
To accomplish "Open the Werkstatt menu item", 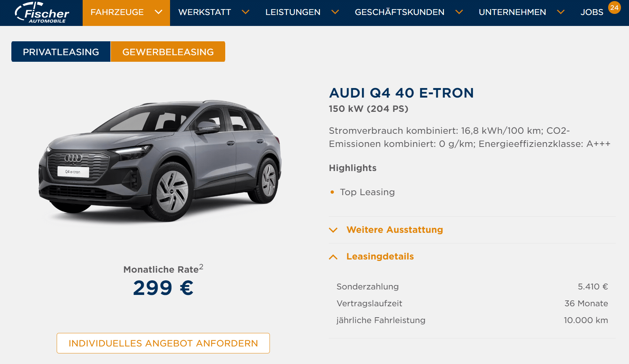I will 205,12.
